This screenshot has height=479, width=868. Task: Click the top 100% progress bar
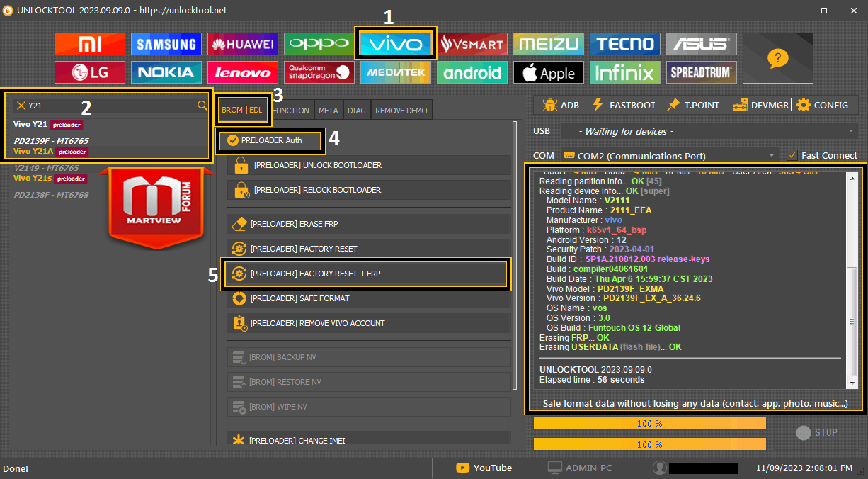649,423
